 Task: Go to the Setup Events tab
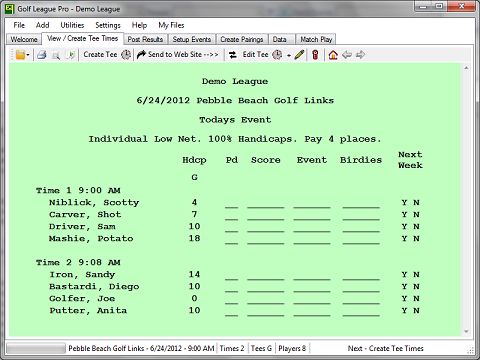(x=192, y=39)
